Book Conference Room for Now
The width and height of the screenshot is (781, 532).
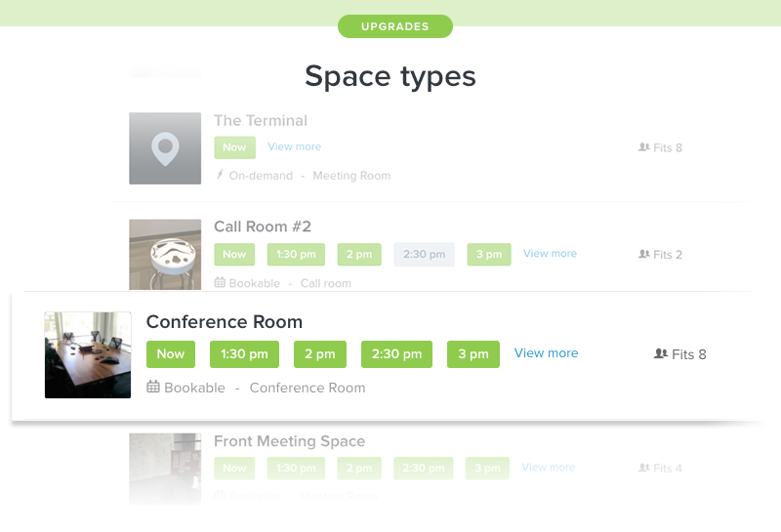click(x=171, y=354)
